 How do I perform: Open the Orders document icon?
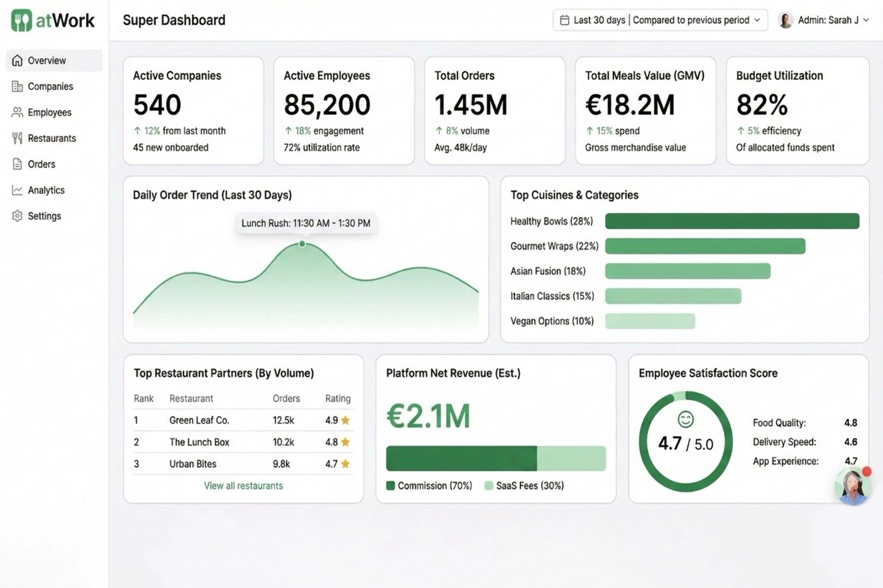click(x=17, y=164)
